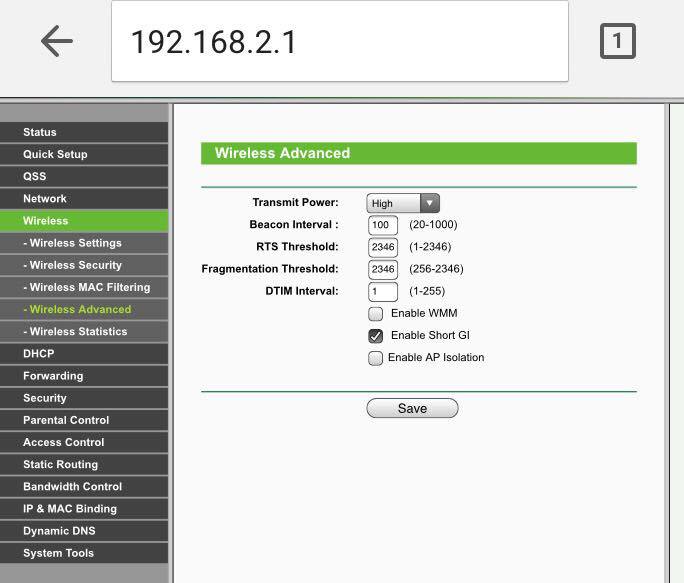Open the Security menu section
Image resolution: width=684 pixels, height=583 pixels.
(84, 398)
